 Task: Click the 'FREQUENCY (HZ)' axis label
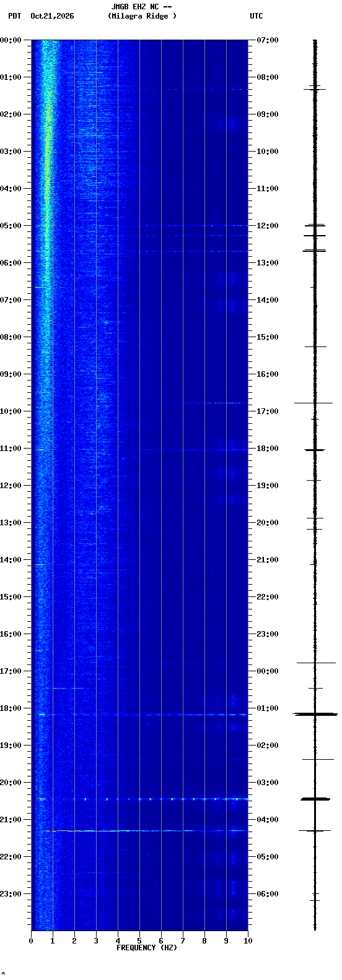[x=147, y=948]
